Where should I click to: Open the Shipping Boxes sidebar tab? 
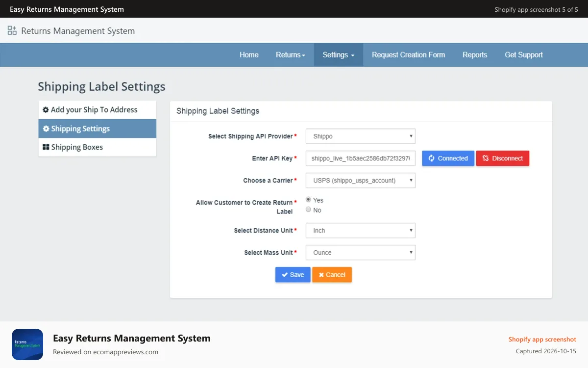(98, 147)
